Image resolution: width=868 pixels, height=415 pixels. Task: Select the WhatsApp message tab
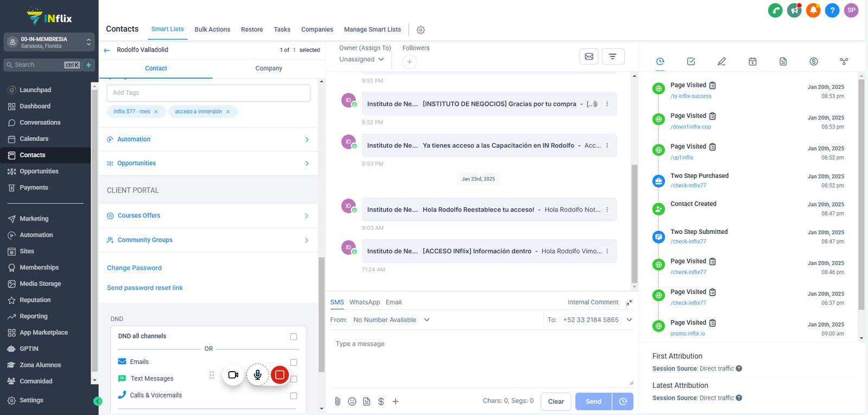(365, 302)
